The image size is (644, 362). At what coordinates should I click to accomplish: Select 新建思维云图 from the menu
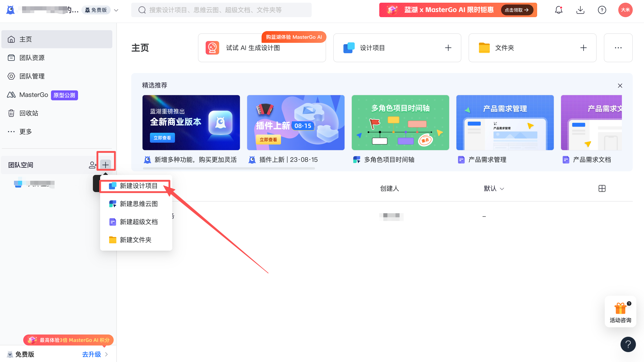click(x=138, y=204)
